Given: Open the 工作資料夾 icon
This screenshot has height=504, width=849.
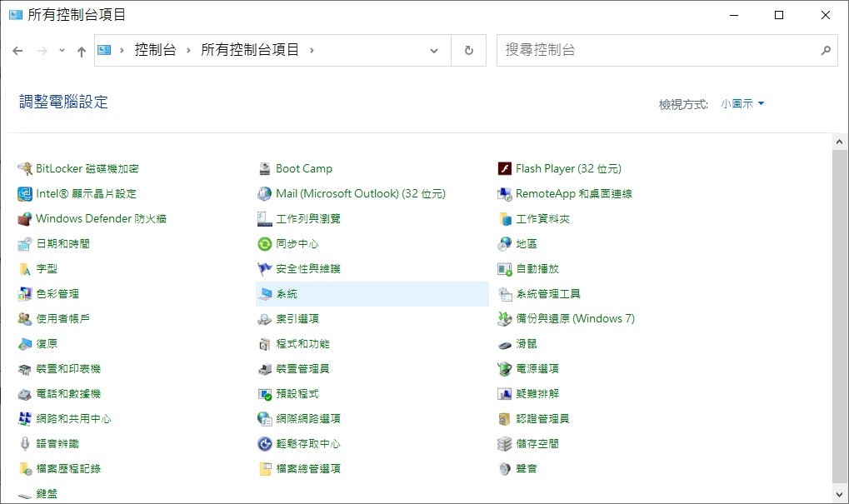Looking at the screenshot, I should coord(505,219).
